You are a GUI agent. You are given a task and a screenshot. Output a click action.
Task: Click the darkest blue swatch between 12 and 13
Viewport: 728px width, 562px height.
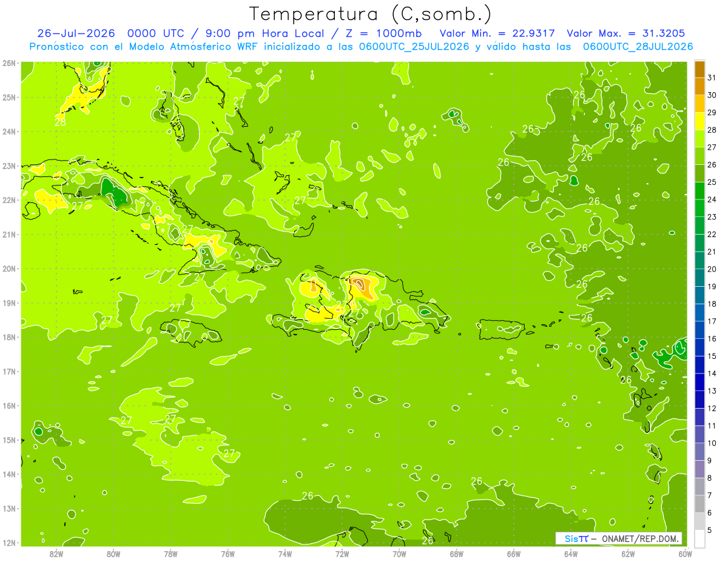coord(699,400)
